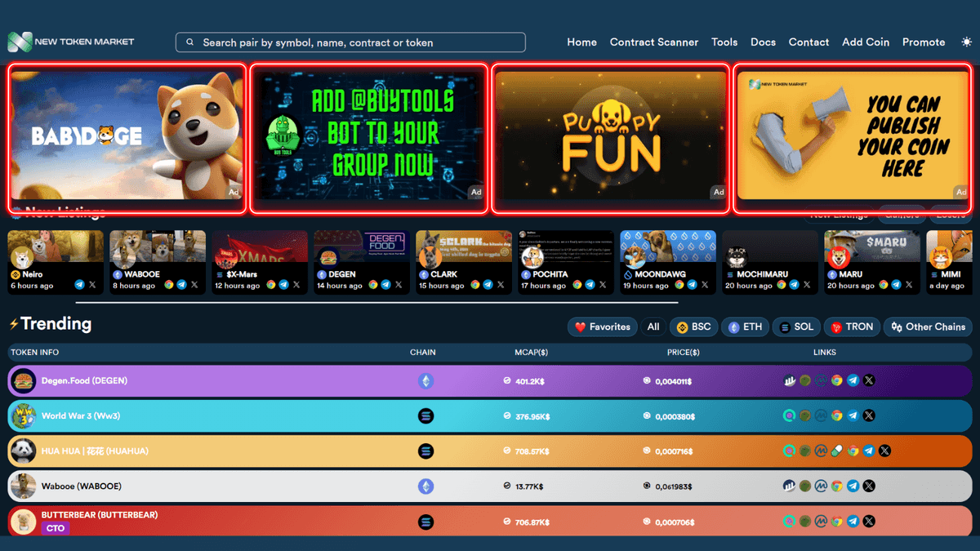Image resolution: width=980 pixels, height=551 pixels.
Task: Select the 0.000380$ price value
Action: coord(675,416)
